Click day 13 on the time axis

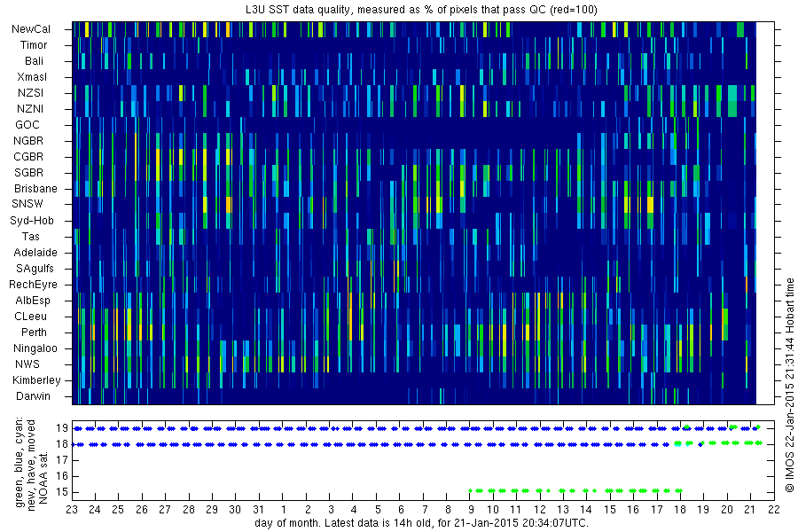point(563,509)
